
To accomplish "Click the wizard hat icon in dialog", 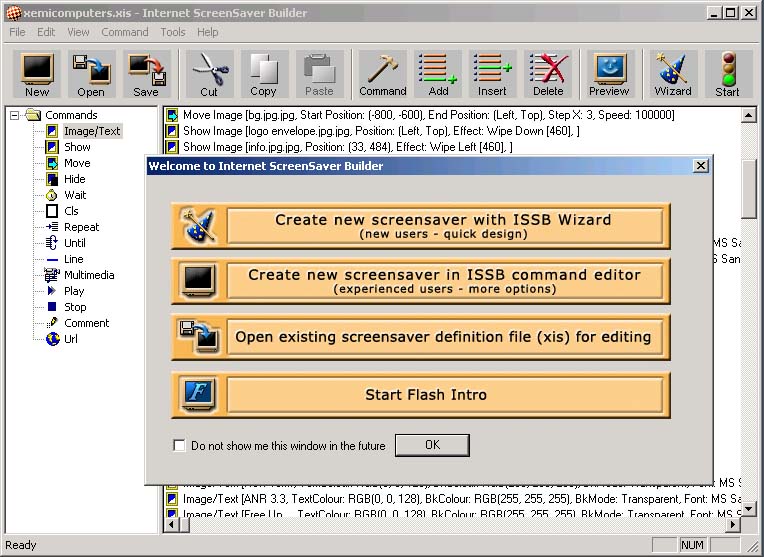I will (x=199, y=226).
